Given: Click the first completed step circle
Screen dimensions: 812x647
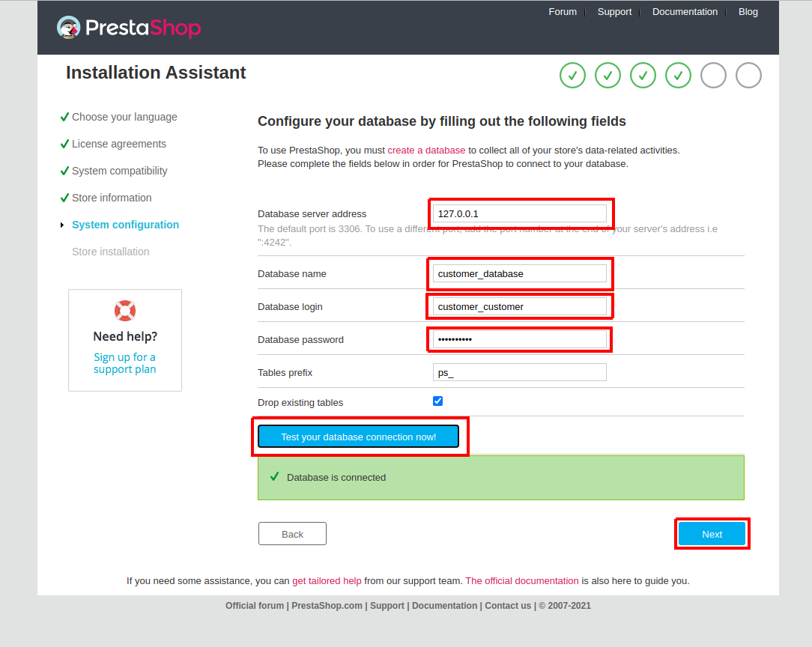Looking at the screenshot, I should pyautogui.click(x=572, y=76).
